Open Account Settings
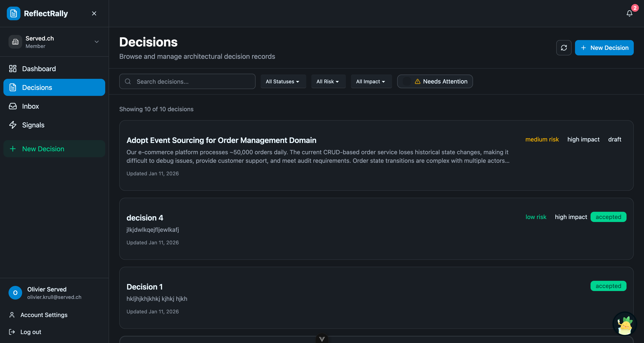Viewport: 644px width, 343px height. pos(44,315)
